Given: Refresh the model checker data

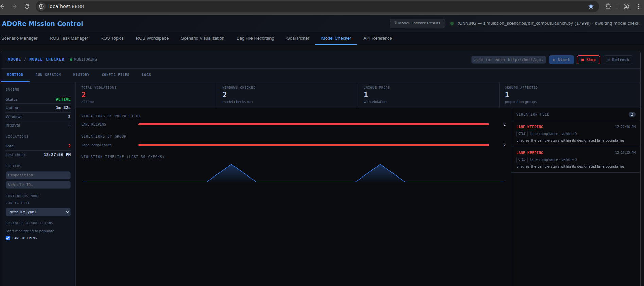Looking at the screenshot, I should 618,60.
